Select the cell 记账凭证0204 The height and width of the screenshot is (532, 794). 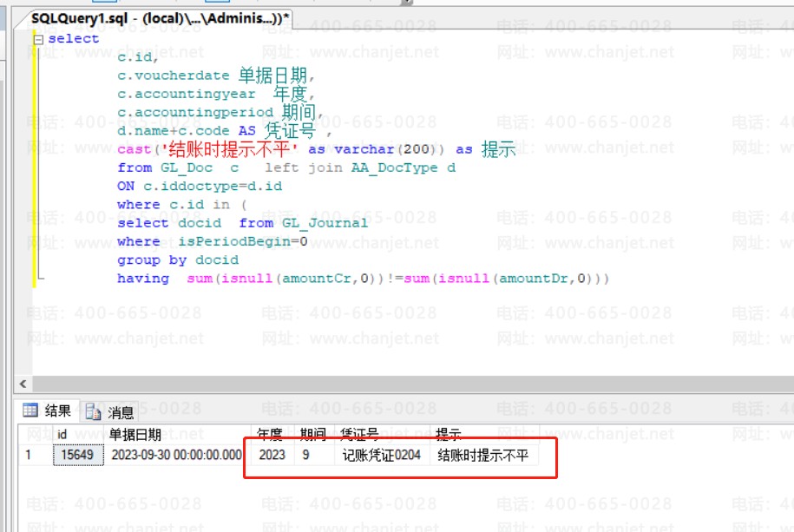click(x=382, y=455)
